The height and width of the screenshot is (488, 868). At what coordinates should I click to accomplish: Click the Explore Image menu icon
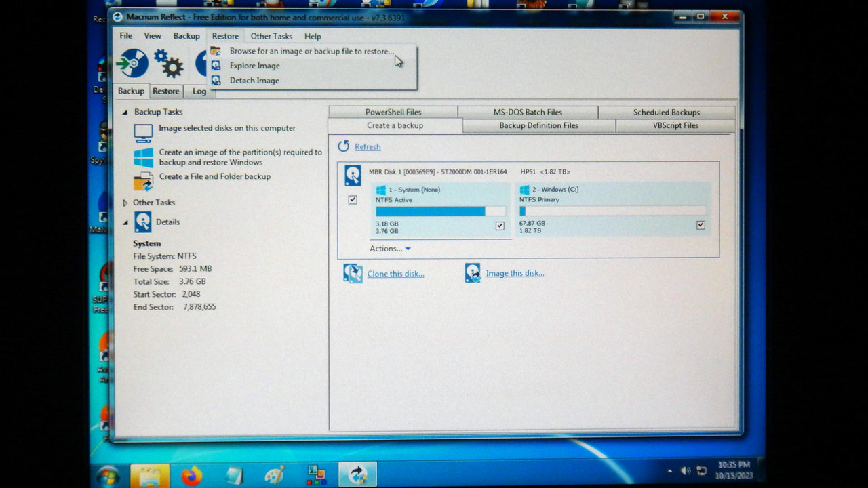coord(216,66)
